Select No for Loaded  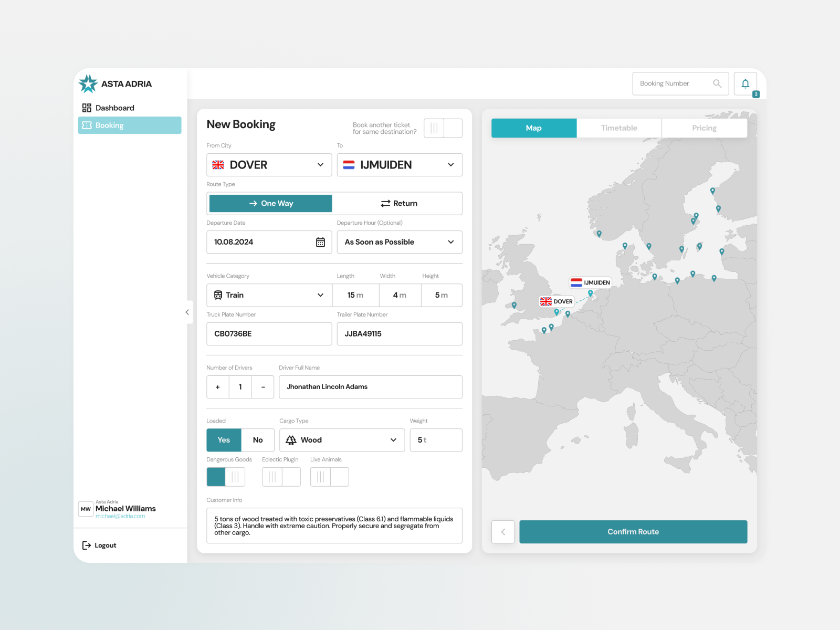(258, 440)
